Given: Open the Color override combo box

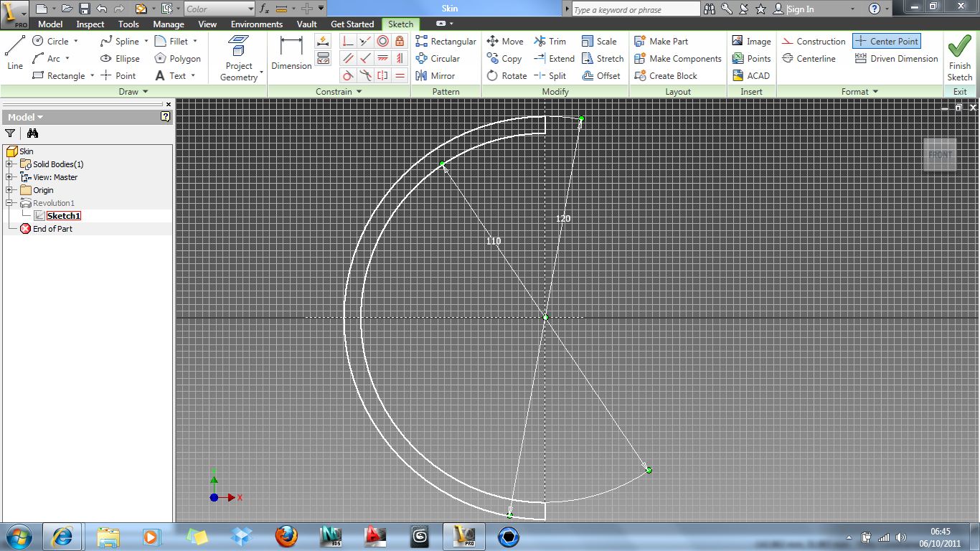Looking at the screenshot, I should pos(219,9).
